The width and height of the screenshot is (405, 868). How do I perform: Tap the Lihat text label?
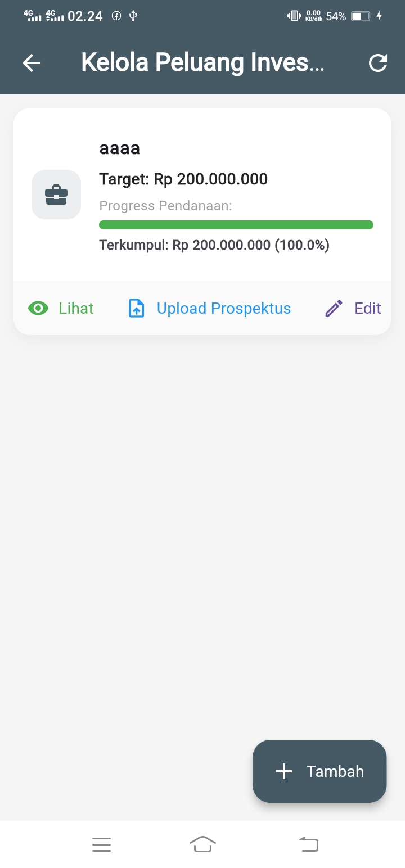click(x=76, y=308)
